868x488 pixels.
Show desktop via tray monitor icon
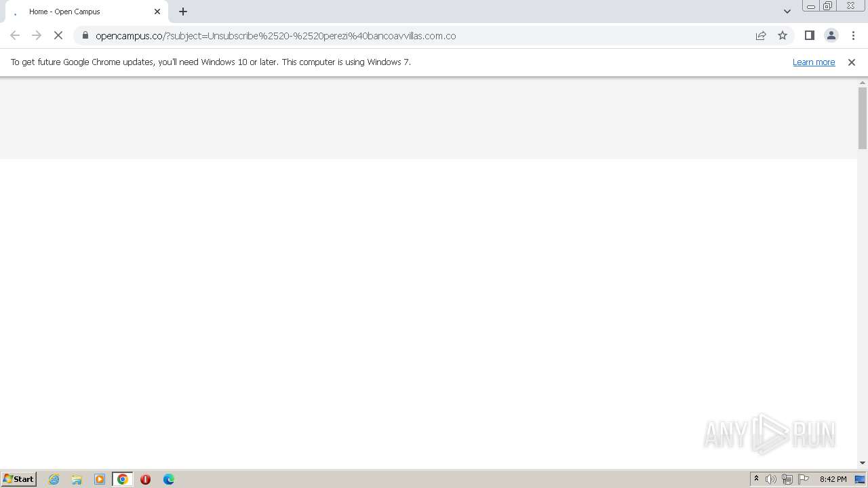click(860, 479)
